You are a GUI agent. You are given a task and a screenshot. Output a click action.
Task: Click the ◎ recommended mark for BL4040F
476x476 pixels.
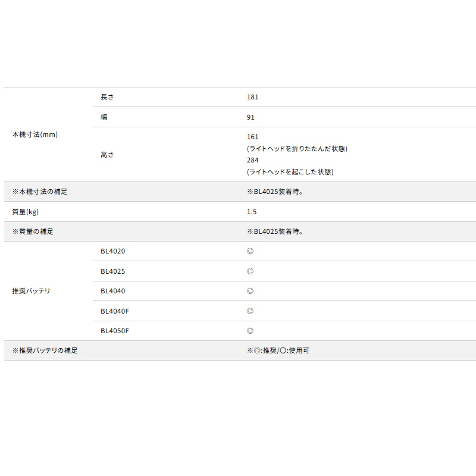(250, 311)
